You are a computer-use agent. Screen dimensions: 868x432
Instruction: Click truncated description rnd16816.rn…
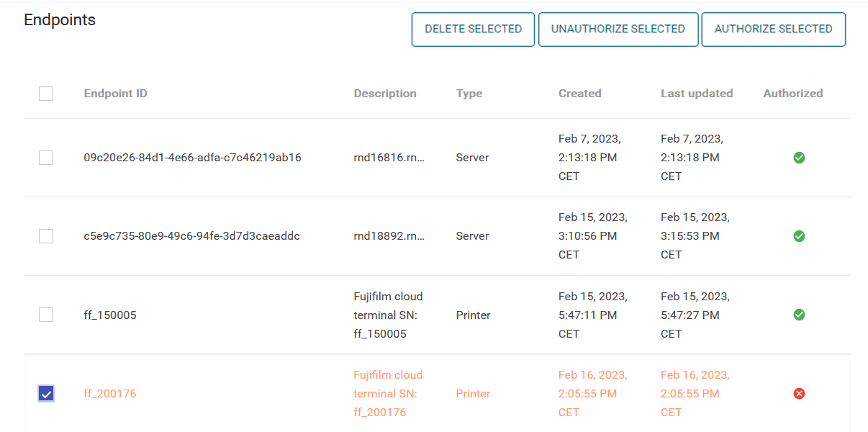coord(389,158)
